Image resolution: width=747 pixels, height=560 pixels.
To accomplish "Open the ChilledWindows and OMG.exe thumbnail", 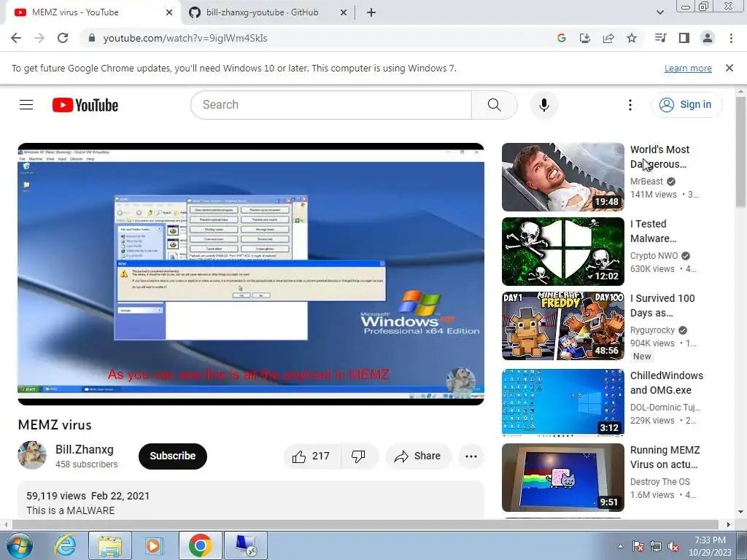I will (563, 402).
